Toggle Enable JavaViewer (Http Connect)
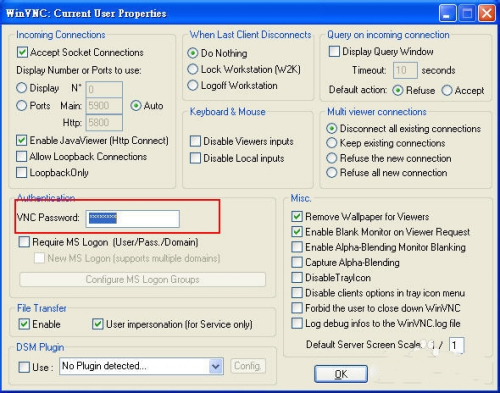Viewport: 500px width, 393px height. pyautogui.click(x=22, y=140)
